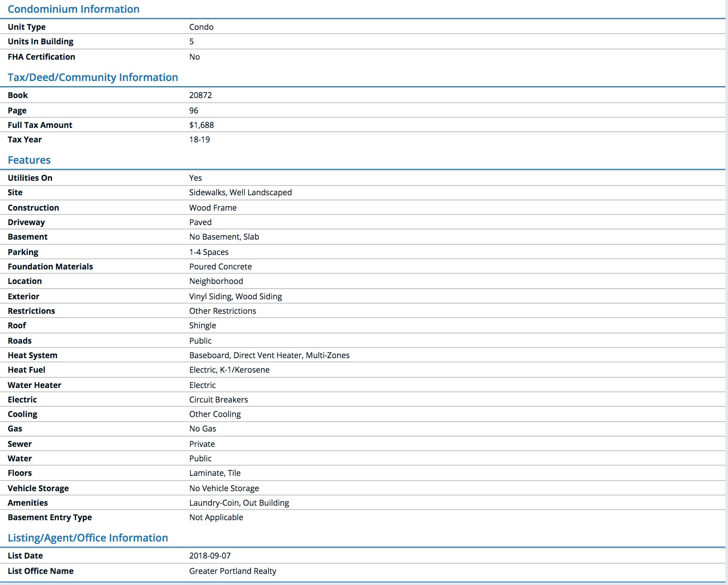This screenshot has width=728, height=585.
Task: Select the Driveway label
Action: (x=26, y=222)
